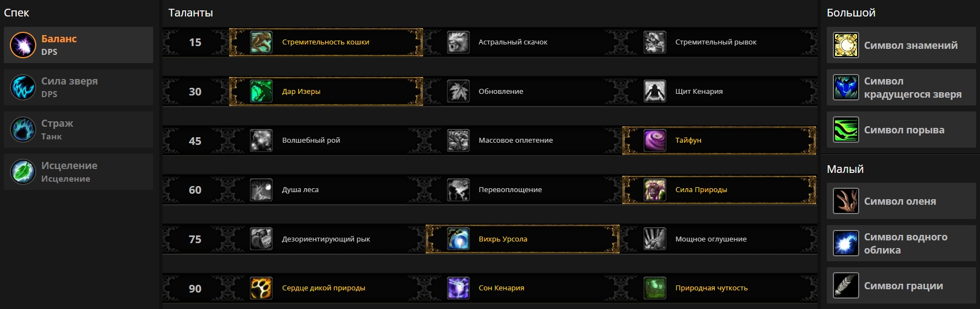This screenshot has height=309, width=980.
Task: Switch to the Страж tank spec
Action: (x=79, y=130)
